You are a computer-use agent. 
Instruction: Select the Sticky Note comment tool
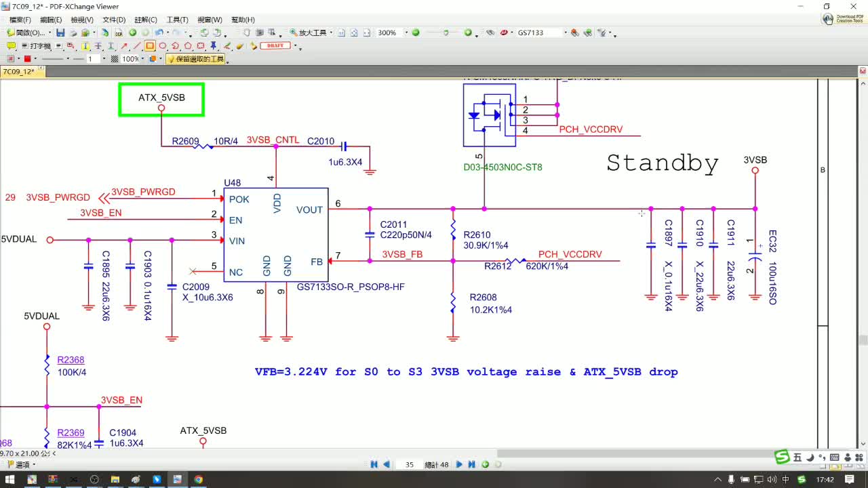point(11,46)
